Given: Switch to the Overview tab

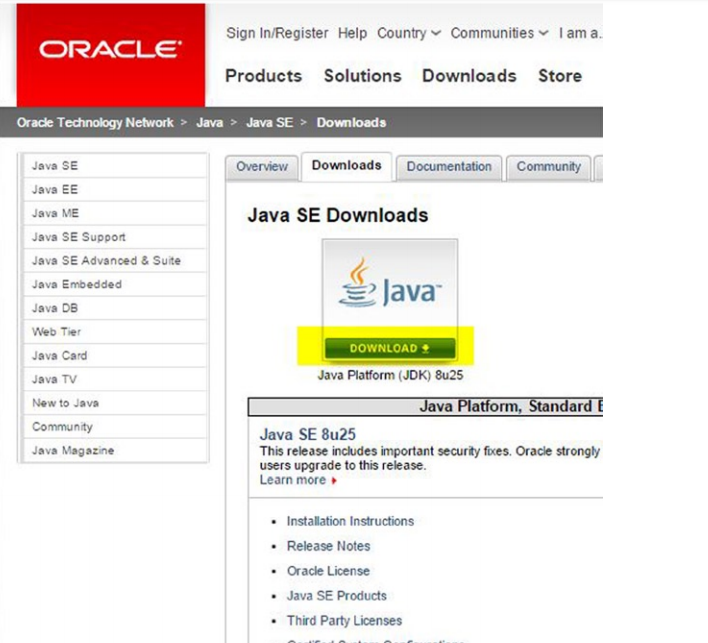Looking at the screenshot, I should (x=262, y=167).
